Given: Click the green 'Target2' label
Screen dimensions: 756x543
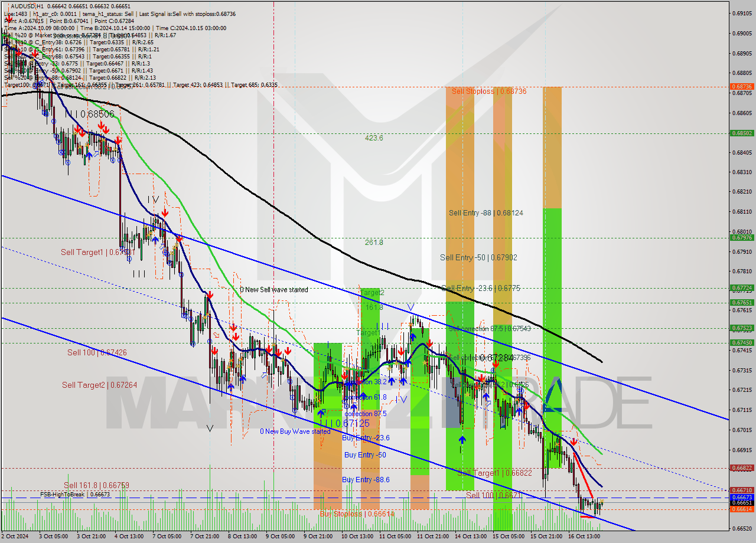Looking at the screenshot, I should pos(372,293).
